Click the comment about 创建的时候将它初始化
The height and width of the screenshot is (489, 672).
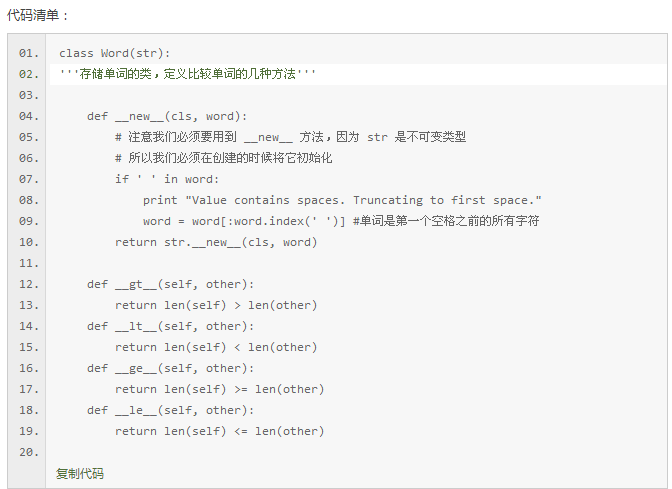coord(223,158)
